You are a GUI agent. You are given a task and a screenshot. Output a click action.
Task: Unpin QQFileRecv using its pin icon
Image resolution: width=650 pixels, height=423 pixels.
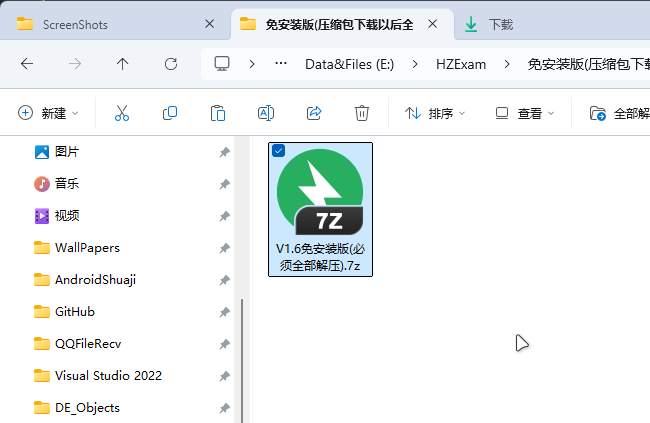click(224, 344)
